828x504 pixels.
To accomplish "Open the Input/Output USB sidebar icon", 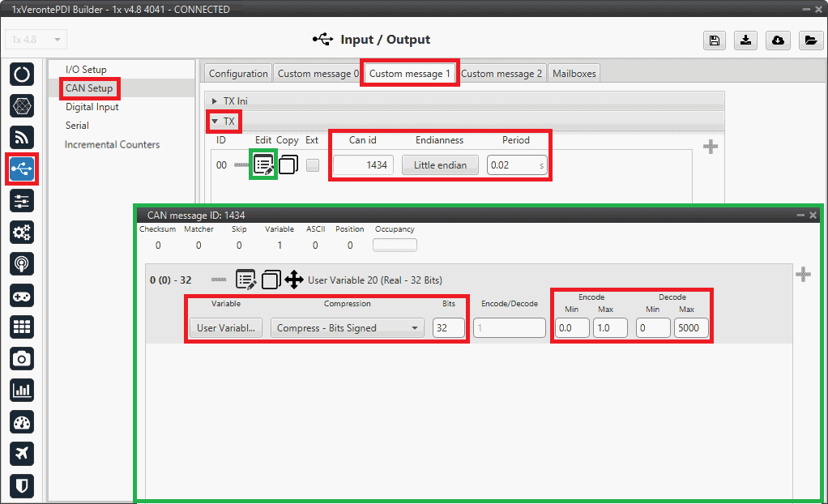I will 23,169.
